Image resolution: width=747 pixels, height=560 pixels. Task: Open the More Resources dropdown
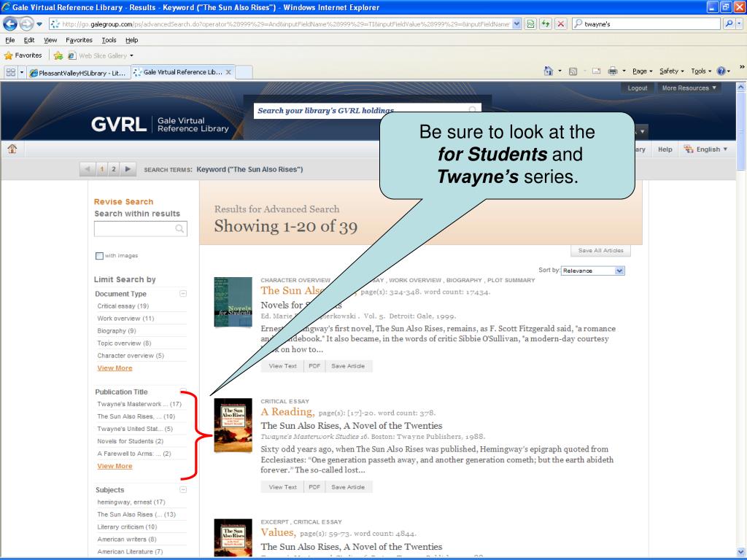click(689, 88)
